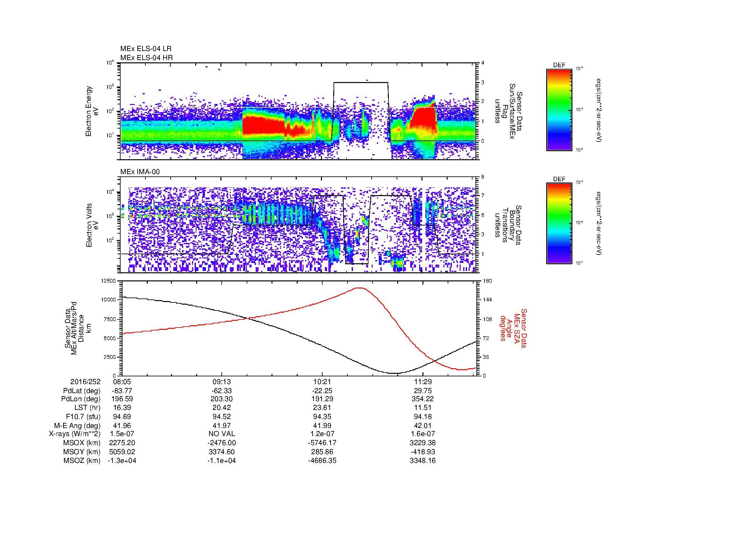
Task: Click the MSOY value '5059.02'
Action: pyautogui.click(x=122, y=452)
